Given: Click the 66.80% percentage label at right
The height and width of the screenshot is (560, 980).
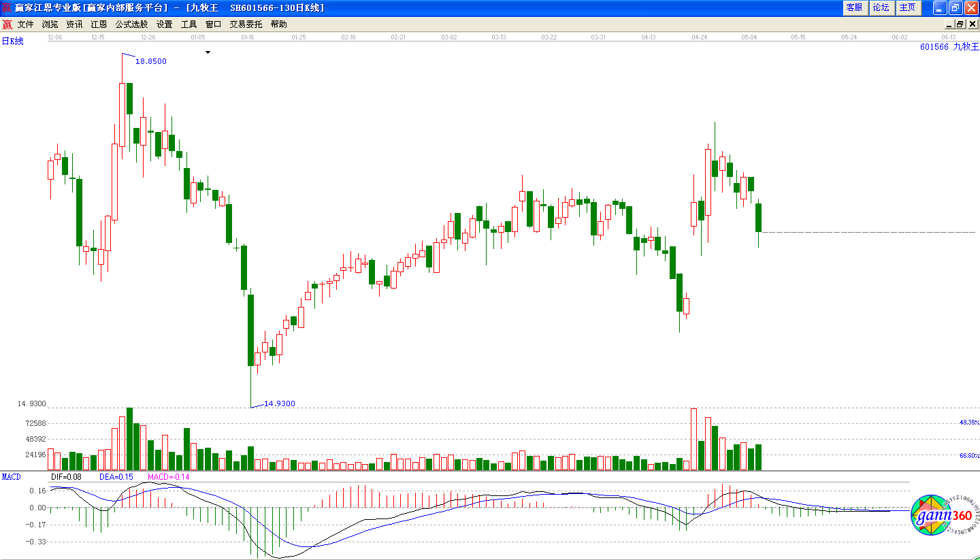Looking at the screenshot, I should pyautogui.click(x=970, y=455).
